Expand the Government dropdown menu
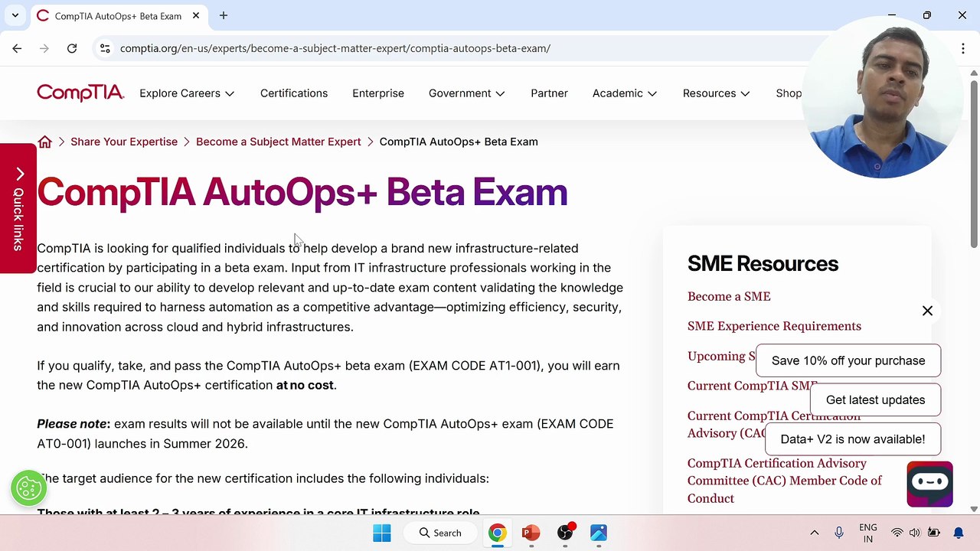Screen dimensions: 980x551 [x=467, y=93]
